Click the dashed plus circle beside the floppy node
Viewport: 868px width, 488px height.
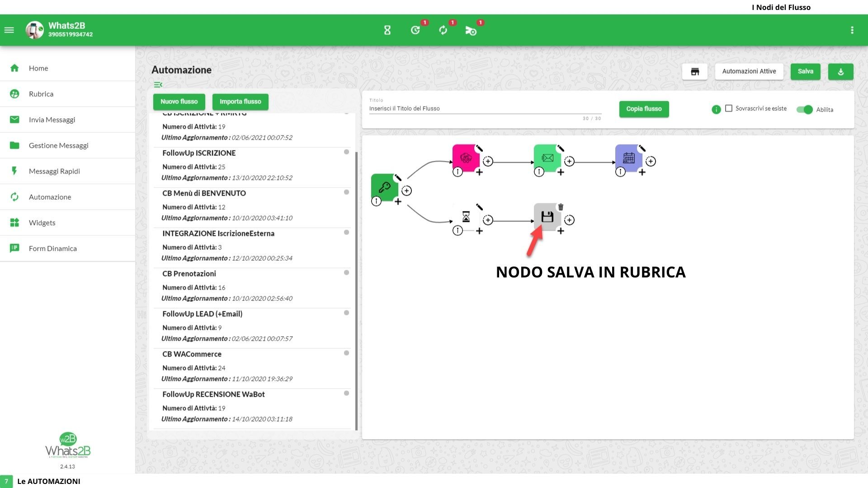(x=569, y=220)
